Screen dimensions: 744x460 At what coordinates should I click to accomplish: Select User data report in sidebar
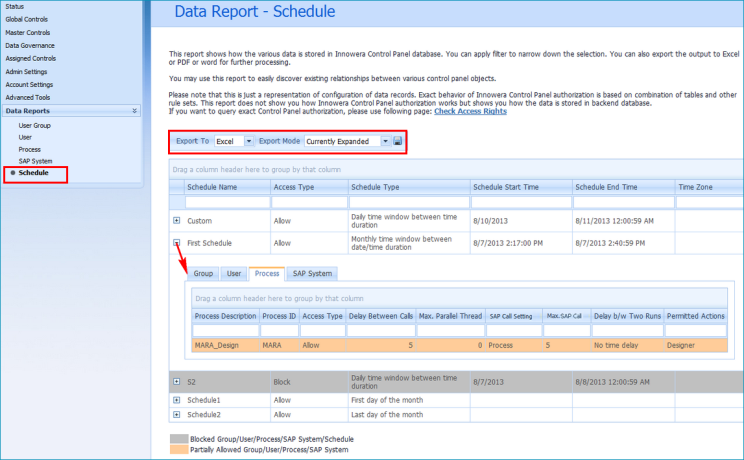[25, 137]
